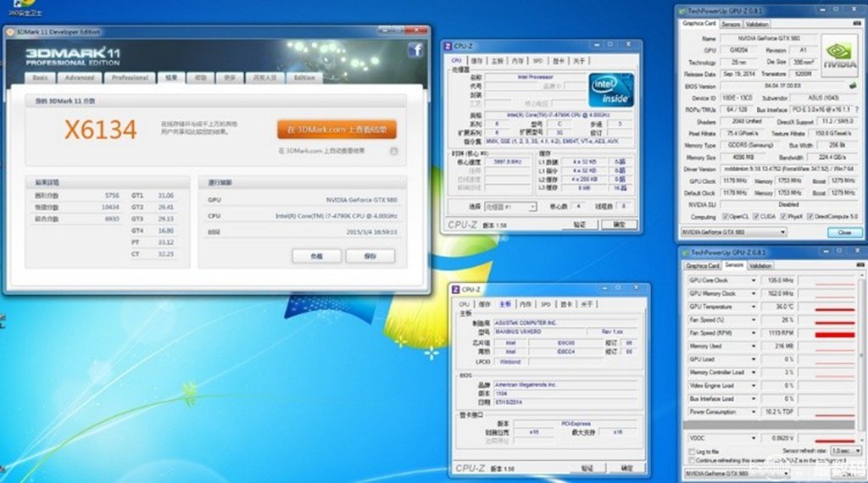The image size is (868, 483).
Task: Open the Sensor refresh rate dropdown
Action: (x=847, y=452)
